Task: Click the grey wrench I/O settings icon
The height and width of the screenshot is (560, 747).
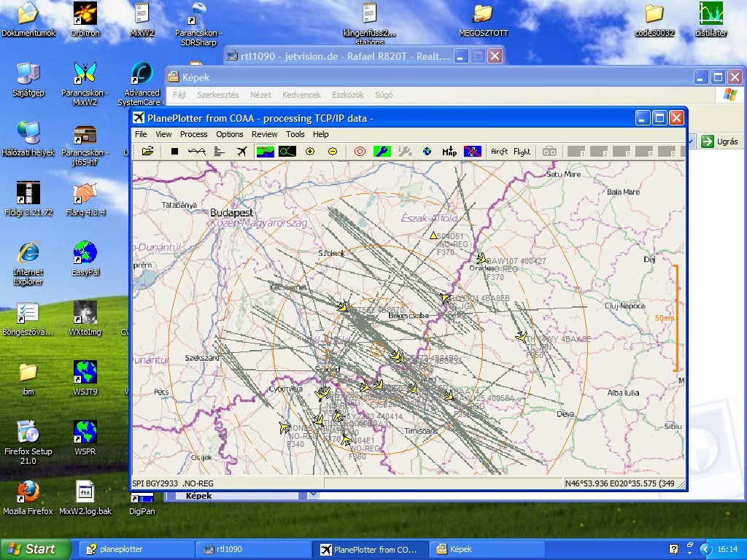Action: coord(404,152)
